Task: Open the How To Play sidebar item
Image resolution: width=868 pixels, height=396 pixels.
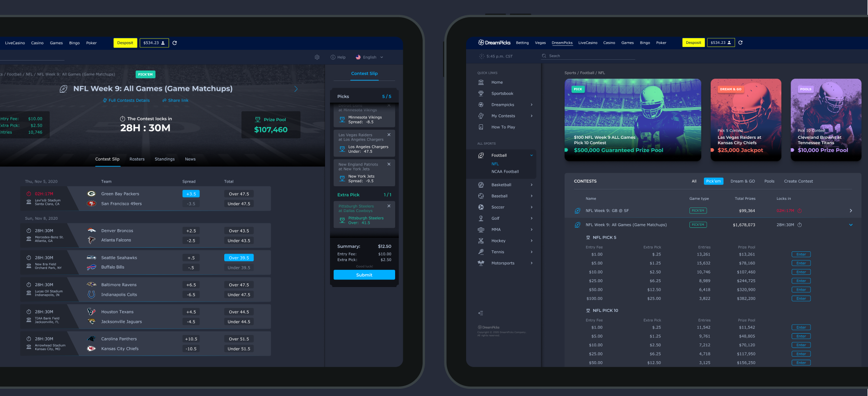Action: (x=503, y=127)
